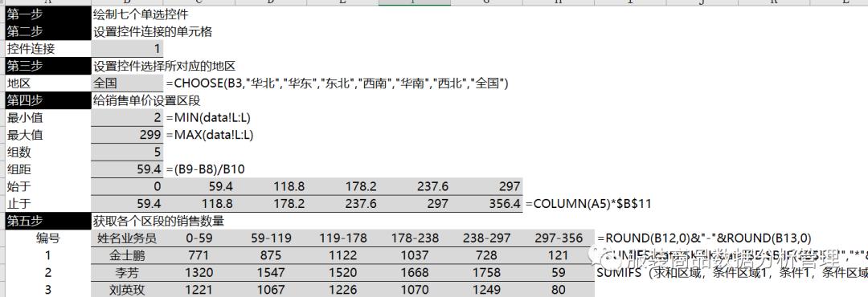Select the 第二步 heading cell
Image resolution: width=868 pixels, height=297 pixels.
click(x=47, y=31)
